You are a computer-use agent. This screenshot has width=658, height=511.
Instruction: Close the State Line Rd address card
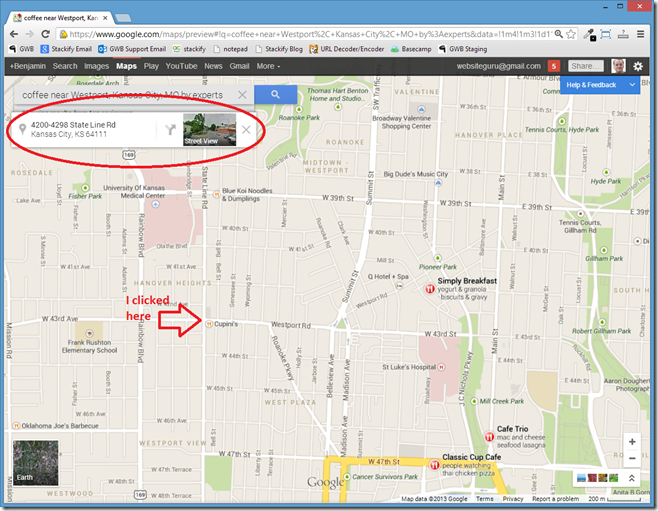tap(246, 130)
